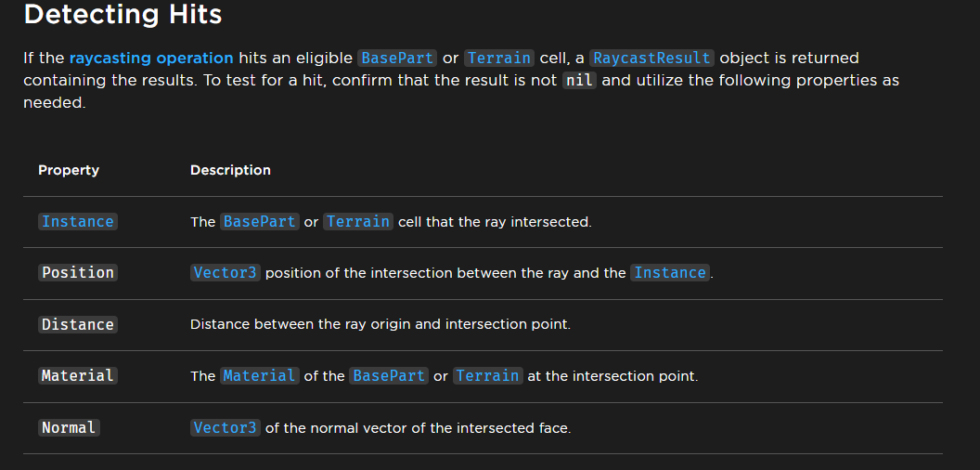The height and width of the screenshot is (470, 980).
Task: Click the BasePart link in the Instance row description
Action: tap(259, 222)
